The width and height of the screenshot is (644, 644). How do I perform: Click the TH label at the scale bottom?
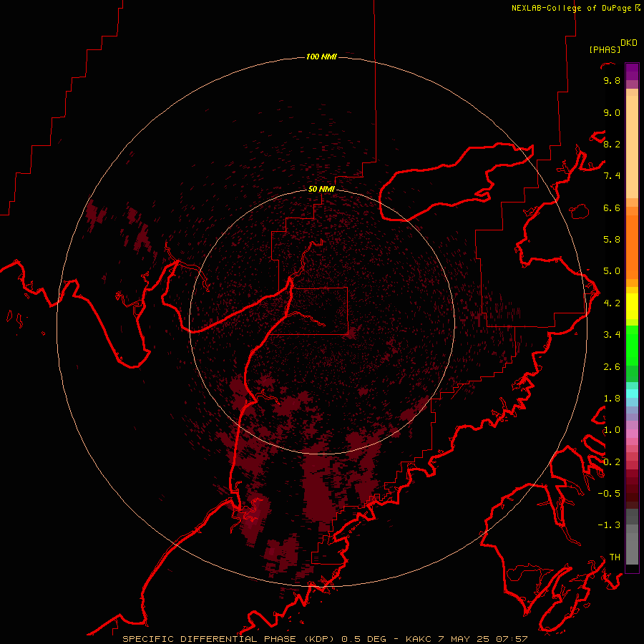pyautogui.click(x=615, y=557)
